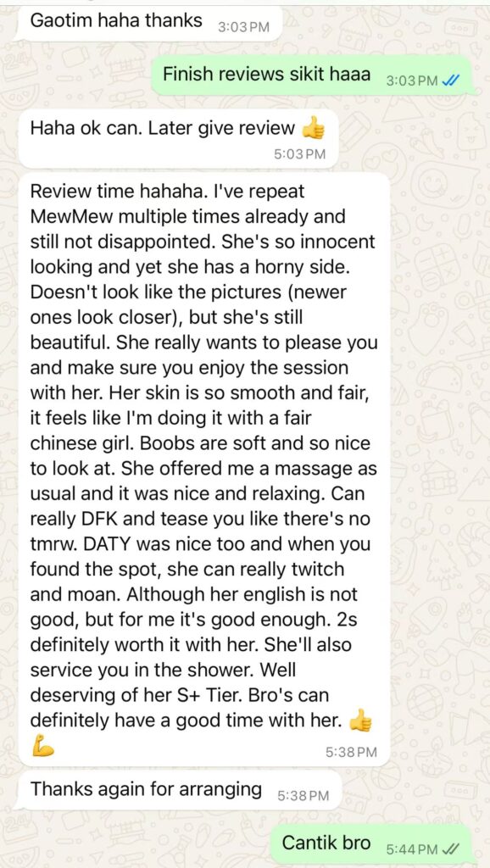This screenshot has height=868, width=490.
Task: Click thumbs-up emoji after 'Later give review'
Action: (314, 130)
